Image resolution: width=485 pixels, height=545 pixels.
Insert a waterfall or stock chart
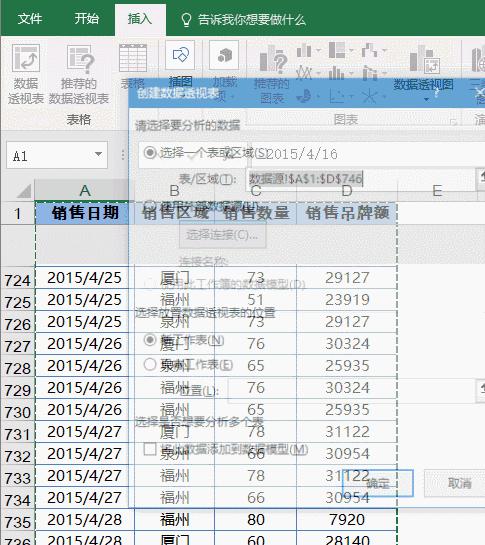click(x=369, y=51)
